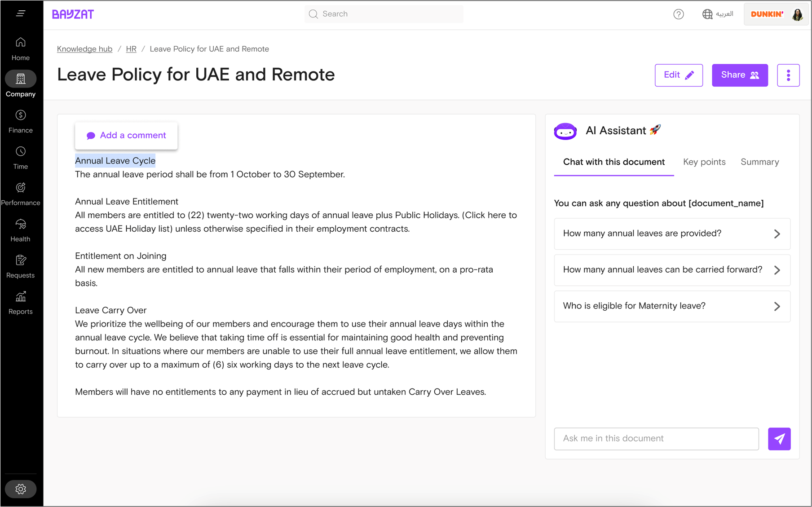Follow the Knowledge hub breadcrumb link
The image size is (812, 507).
coord(84,49)
